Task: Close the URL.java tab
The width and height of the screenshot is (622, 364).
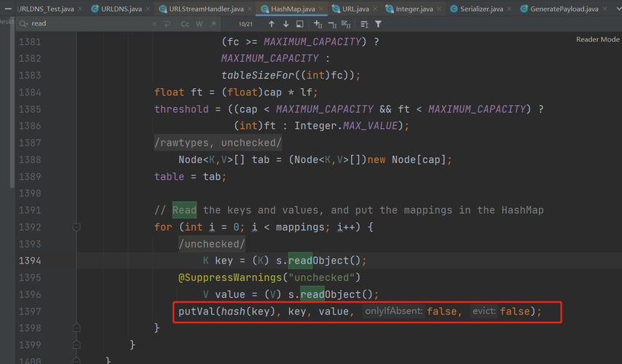Action: [375, 9]
